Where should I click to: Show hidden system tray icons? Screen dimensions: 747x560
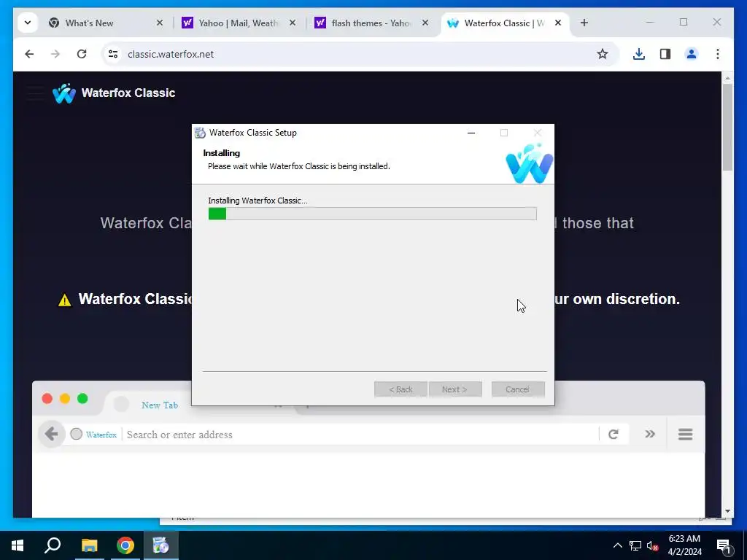617,545
